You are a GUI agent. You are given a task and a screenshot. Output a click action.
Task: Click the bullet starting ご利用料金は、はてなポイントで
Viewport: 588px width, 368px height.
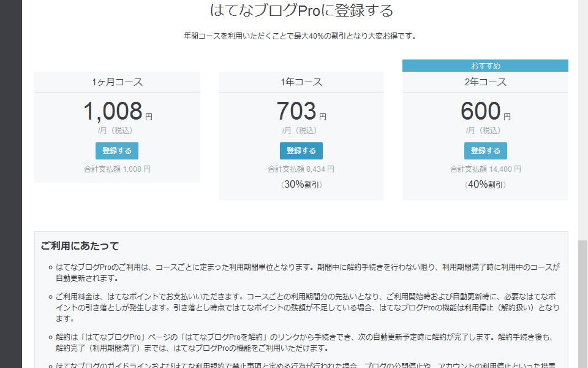pyautogui.click(x=307, y=307)
